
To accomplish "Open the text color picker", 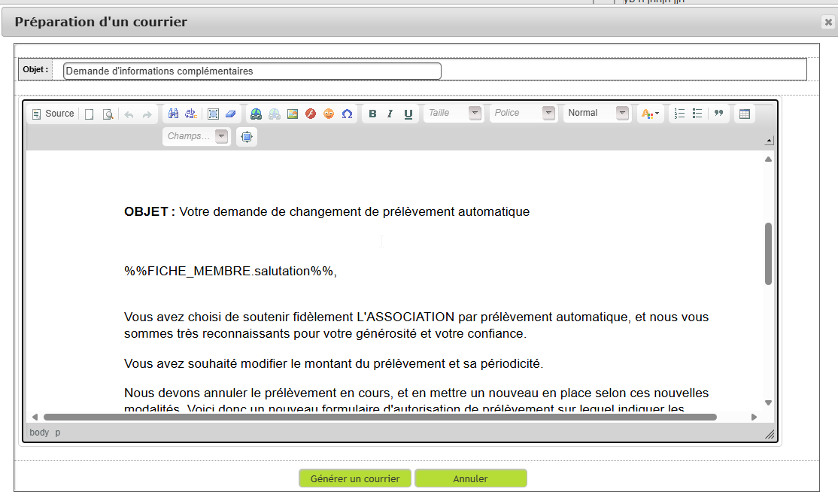I will click(x=649, y=114).
